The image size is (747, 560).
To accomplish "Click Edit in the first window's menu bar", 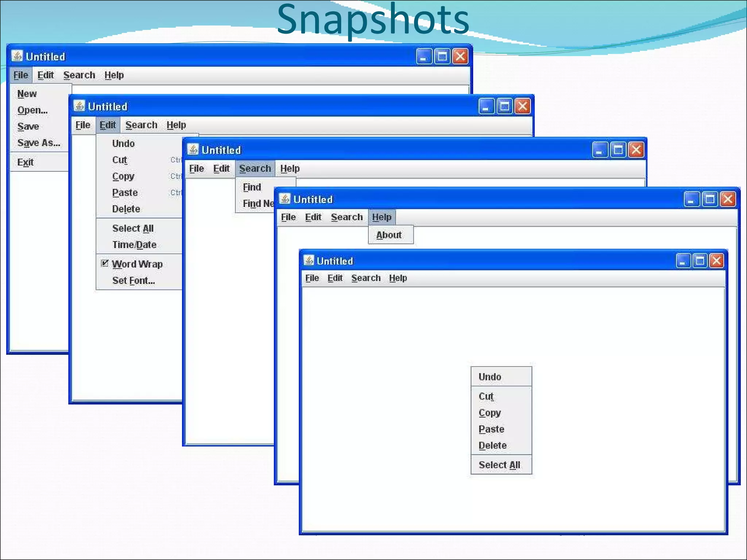I will [46, 75].
